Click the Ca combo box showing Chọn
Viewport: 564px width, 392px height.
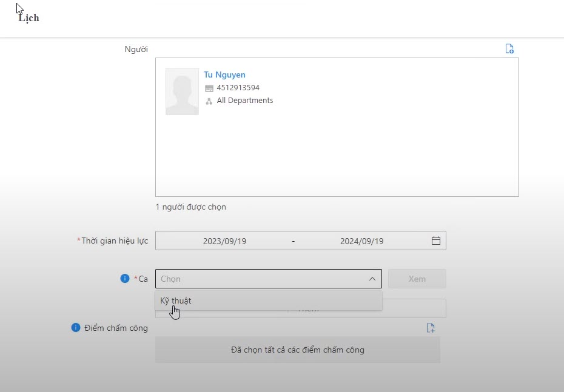[261, 279]
